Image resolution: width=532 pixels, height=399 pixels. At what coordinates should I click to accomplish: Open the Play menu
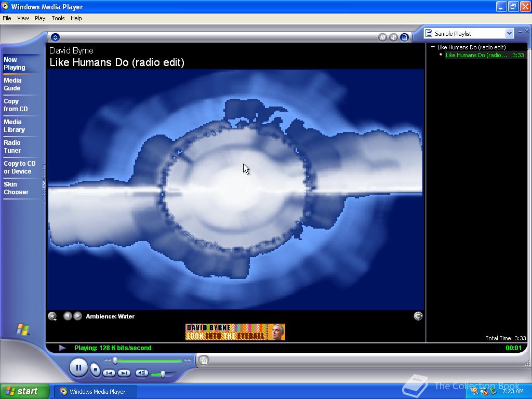point(40,18)
